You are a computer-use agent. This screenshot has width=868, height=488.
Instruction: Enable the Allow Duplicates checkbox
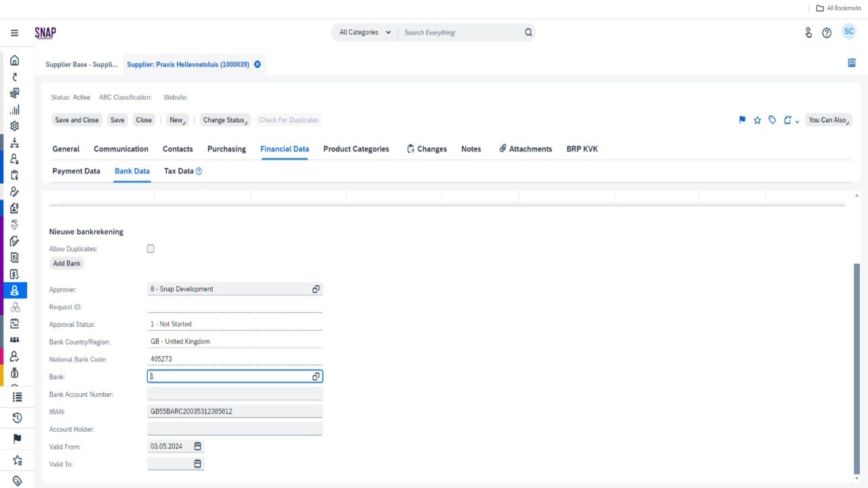pos(151,249)
